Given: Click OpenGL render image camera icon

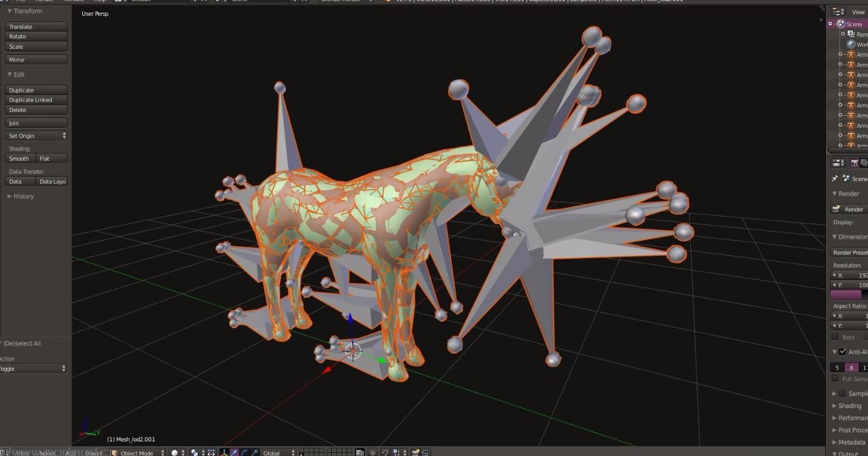Looking at the screenshot, I should 415,452.
